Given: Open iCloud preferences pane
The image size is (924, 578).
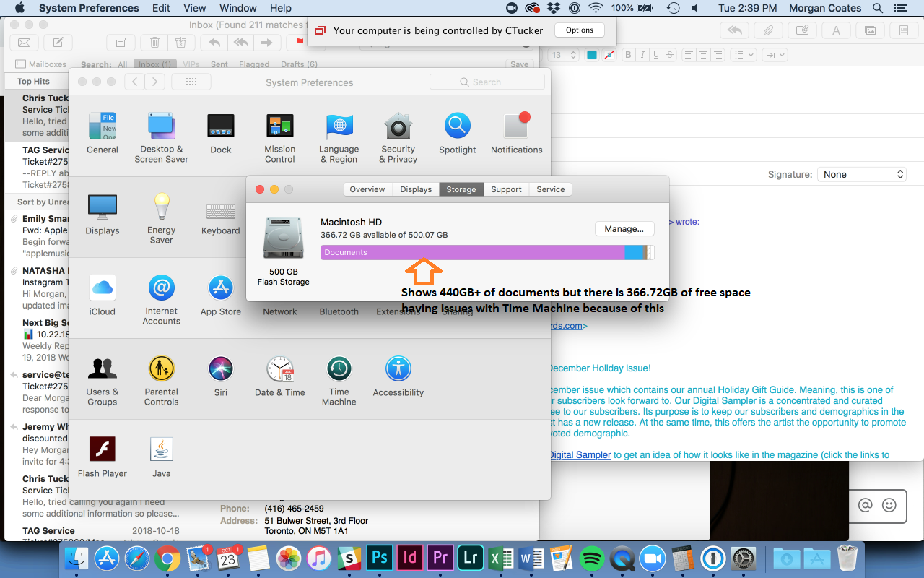Looking at the screenshot, I should [103, 296].
